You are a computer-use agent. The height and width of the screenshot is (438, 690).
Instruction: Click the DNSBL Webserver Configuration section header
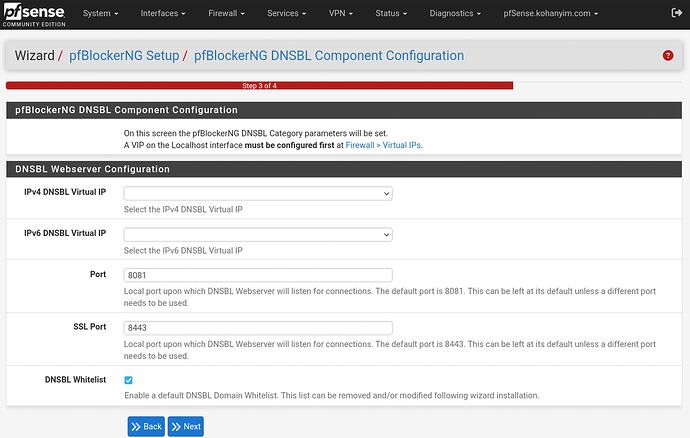click(344, 169)
